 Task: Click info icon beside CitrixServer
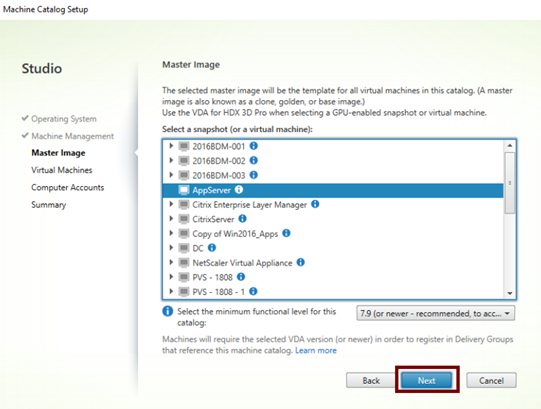click(243, 218)
